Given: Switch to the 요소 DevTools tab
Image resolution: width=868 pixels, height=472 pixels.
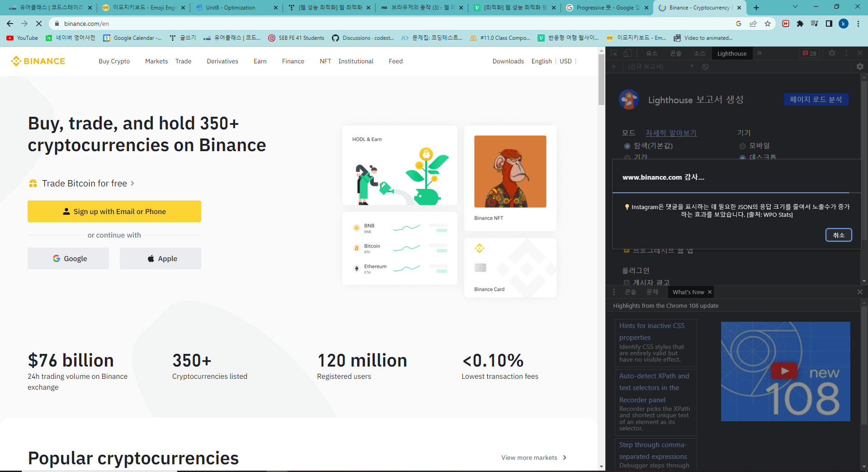Looking at the screenshot, I should pos(652,53).
